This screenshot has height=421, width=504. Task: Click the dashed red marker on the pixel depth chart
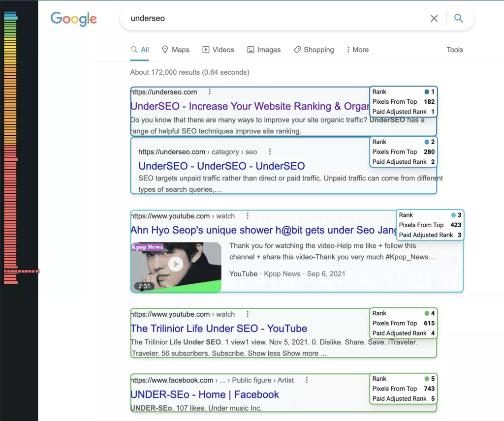point(22,271)
